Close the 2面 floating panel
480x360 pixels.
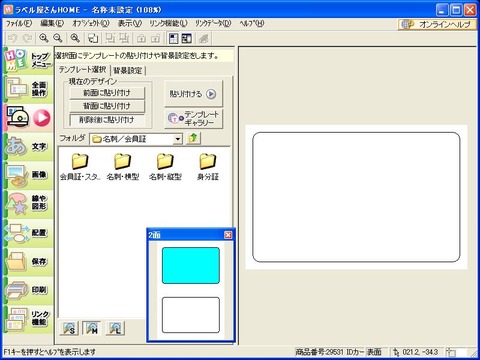point(228,235)
